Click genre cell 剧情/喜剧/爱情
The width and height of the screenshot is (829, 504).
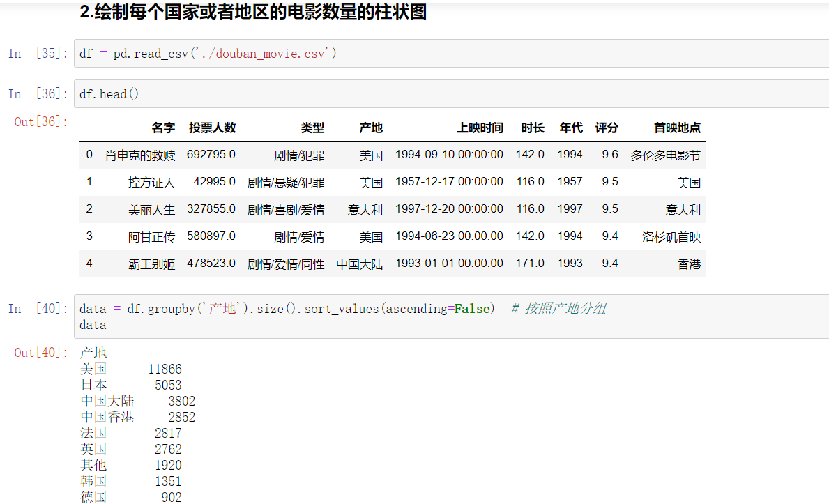[285, 209]
